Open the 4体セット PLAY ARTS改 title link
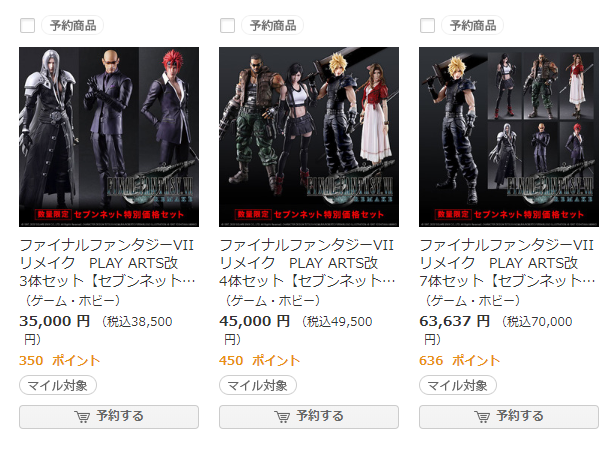The width and height of the screenshot is (614, 449). pos(307,263)
